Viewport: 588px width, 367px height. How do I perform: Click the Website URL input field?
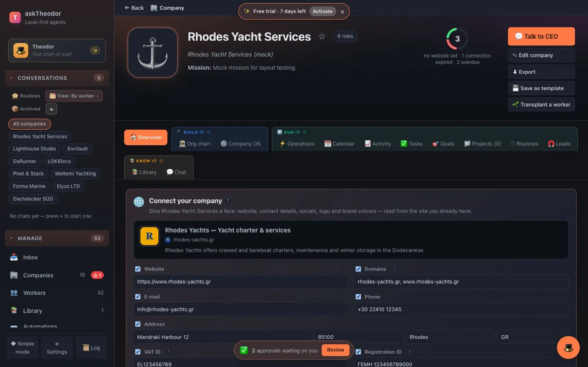coord(241,282)
